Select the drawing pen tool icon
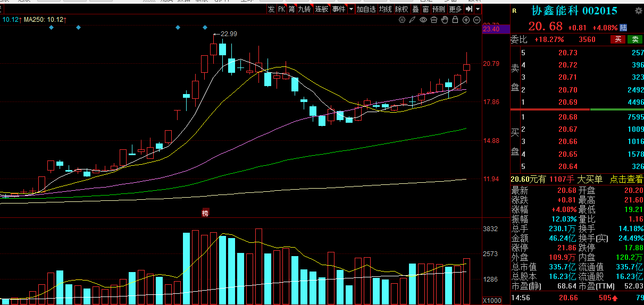The image size is (644, 305). tap(413, 20)
